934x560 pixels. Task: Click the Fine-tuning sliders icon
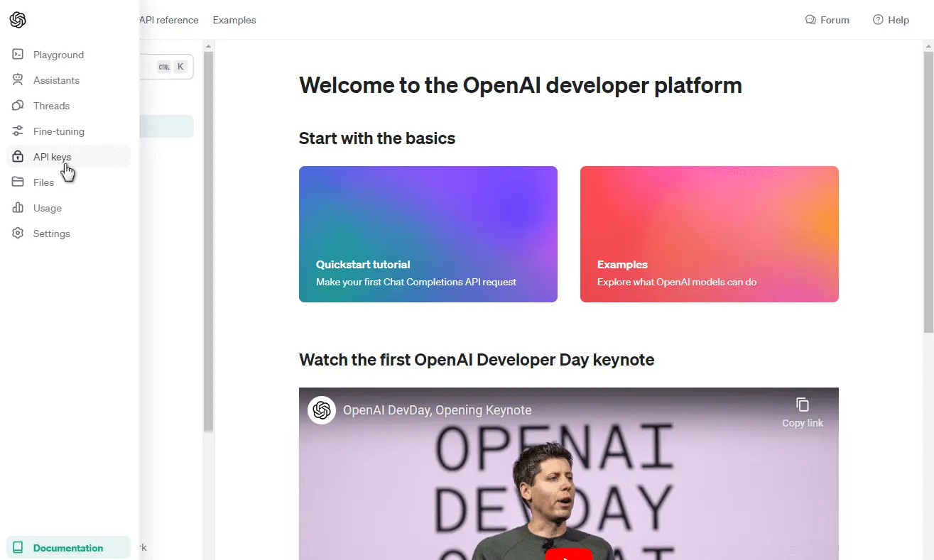click(18, 131)
